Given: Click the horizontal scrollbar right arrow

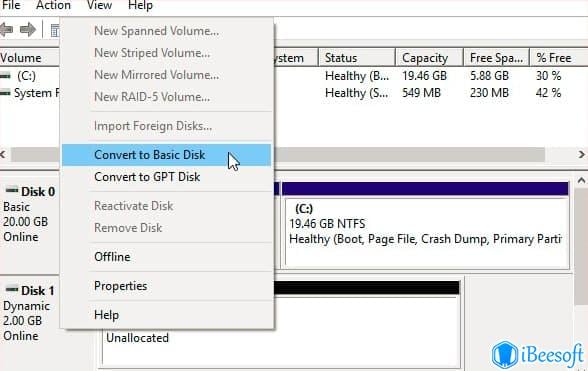Looking at the screenshot, I should (x=581, y=155).
